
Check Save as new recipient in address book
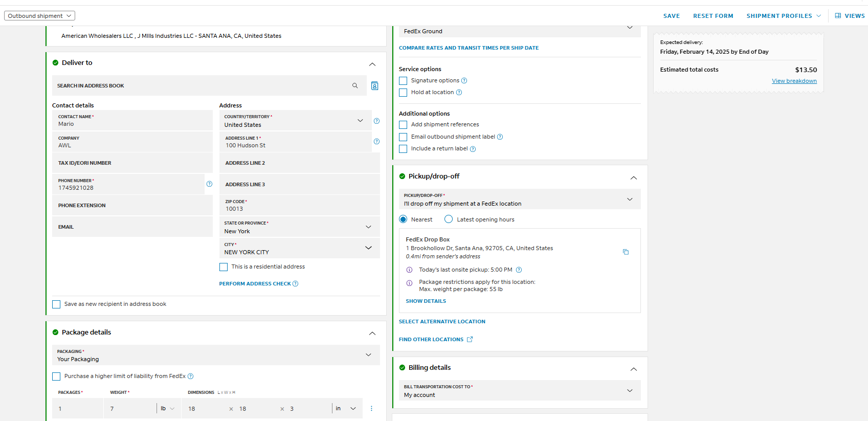[x=56, y=304]
